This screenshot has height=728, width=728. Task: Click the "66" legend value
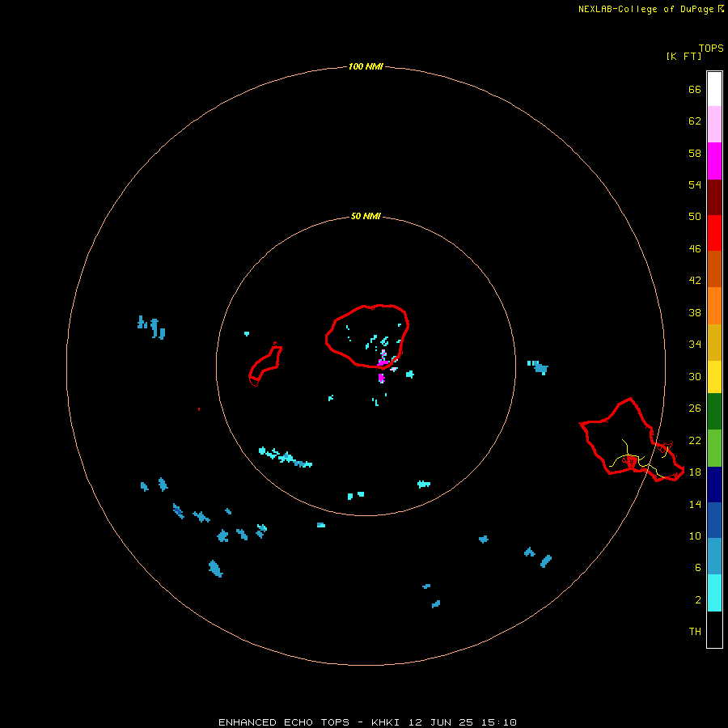pyautogui.click(x=695, y=89)
